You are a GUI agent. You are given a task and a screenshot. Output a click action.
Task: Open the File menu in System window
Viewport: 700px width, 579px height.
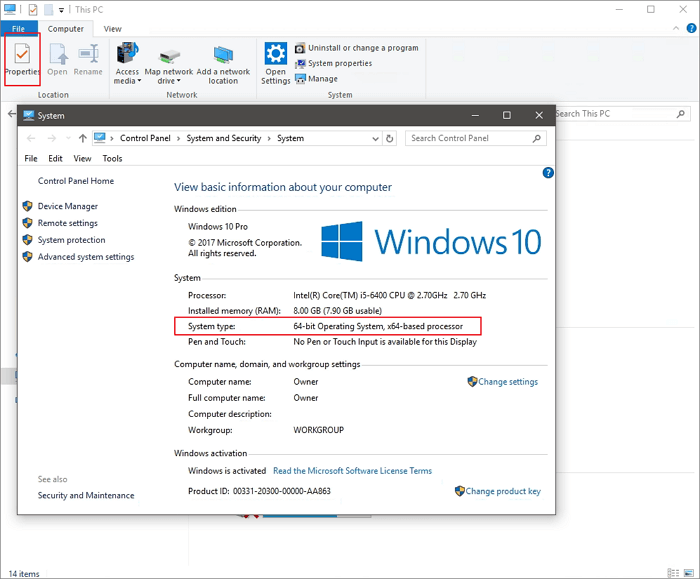[31, 158]
